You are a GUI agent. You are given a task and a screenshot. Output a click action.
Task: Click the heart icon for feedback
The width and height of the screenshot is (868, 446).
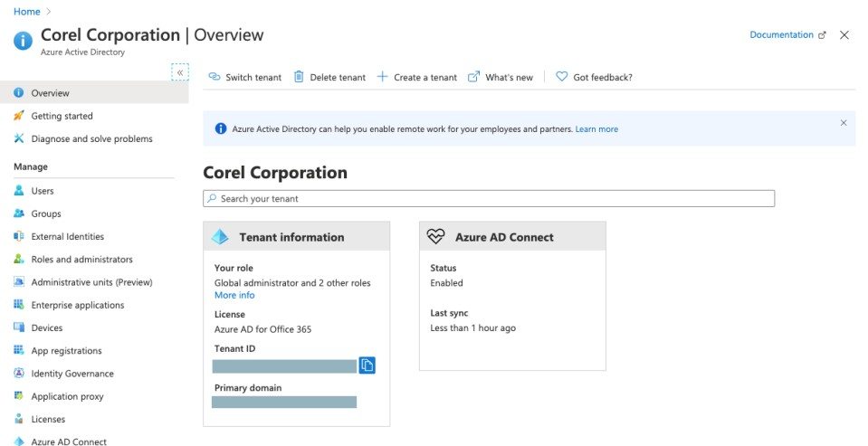pos(562,77)
